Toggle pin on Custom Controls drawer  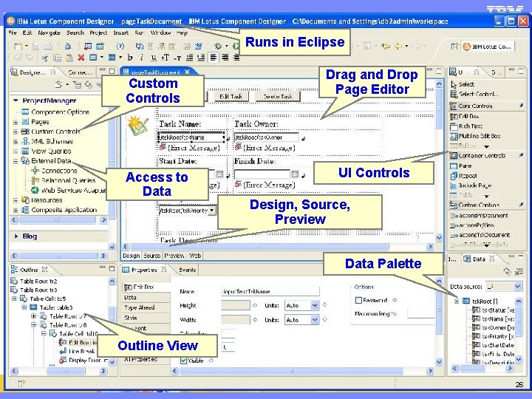click(521, 205)
